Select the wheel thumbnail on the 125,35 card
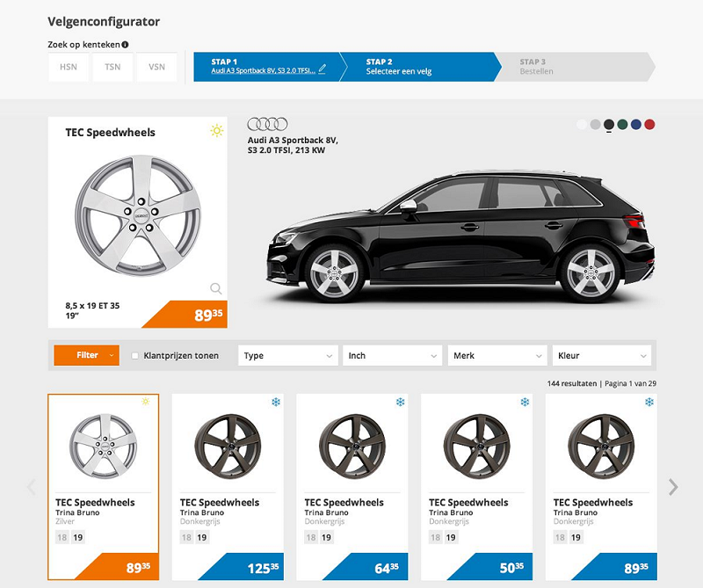Image resolution: width=703 pixels, height=588 pixels. coord(228,446)
